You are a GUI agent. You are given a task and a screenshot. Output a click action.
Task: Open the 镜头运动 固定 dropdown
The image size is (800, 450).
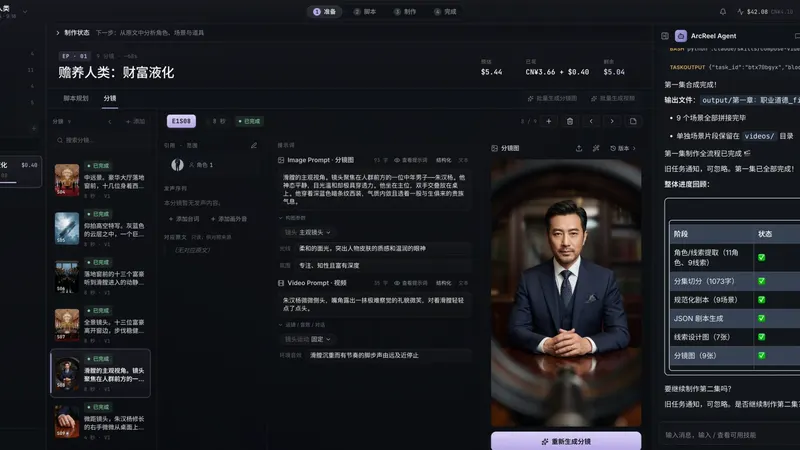308,339
